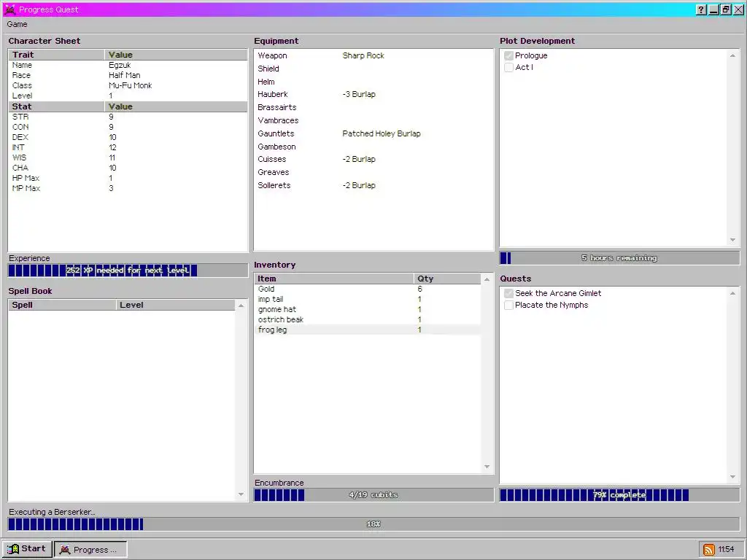
Task: Click Spell Book Level column header
Action: (x=175, y=306)
